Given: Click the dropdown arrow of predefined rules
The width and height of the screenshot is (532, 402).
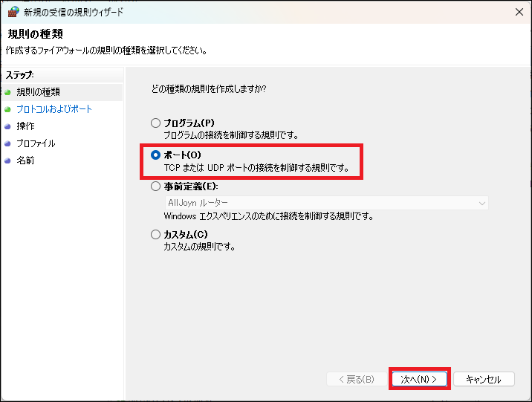Looking at the screenshot, I should click(x=481, y=203).
